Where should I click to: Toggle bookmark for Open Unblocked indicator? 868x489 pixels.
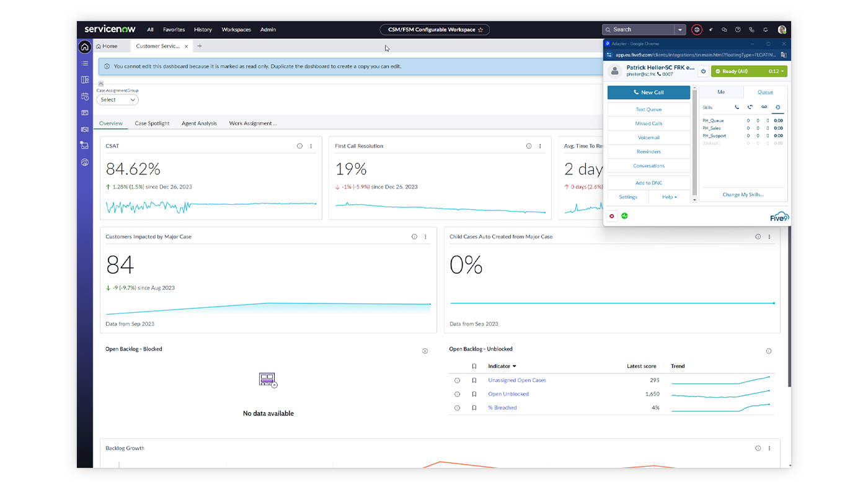[474, 394]
